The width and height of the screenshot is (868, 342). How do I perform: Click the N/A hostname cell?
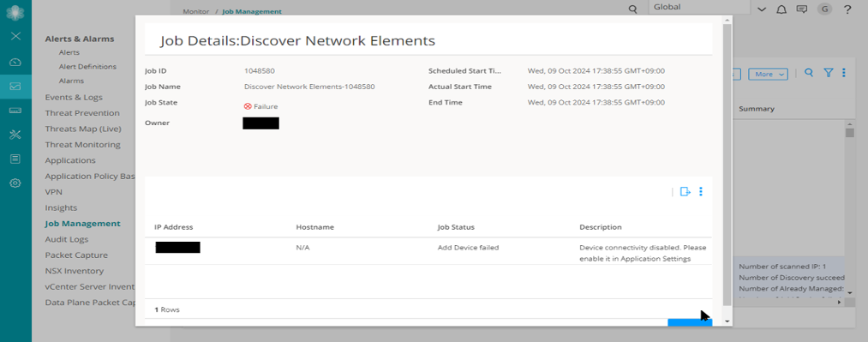click(302, 248)
